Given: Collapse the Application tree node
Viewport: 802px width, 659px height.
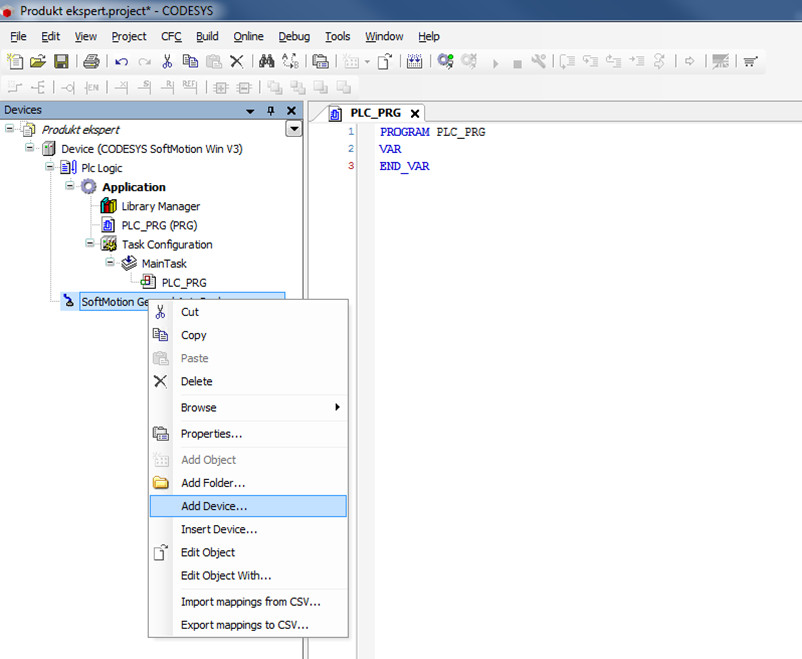Looking at the screenshot, I should click(x=70, y=185).
